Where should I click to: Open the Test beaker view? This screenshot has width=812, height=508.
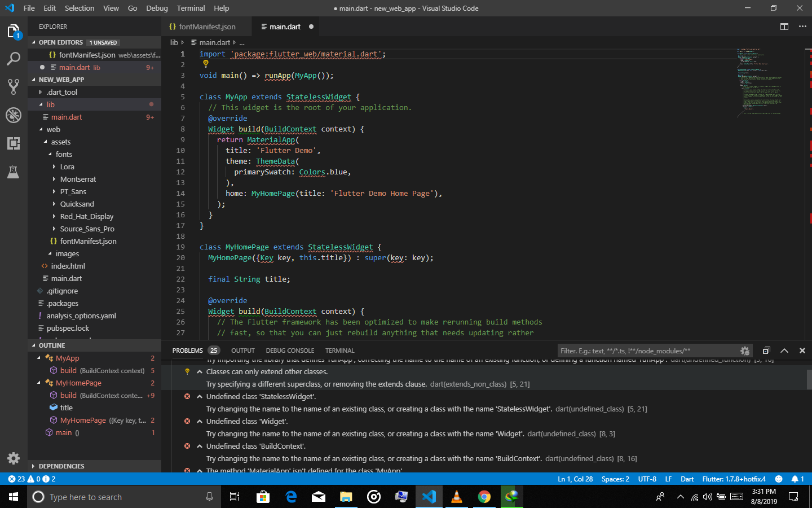tap(14, 172)
